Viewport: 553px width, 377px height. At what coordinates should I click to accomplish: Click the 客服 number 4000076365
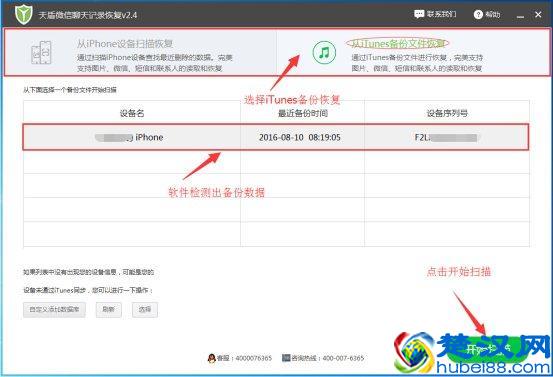pos(244,358)
